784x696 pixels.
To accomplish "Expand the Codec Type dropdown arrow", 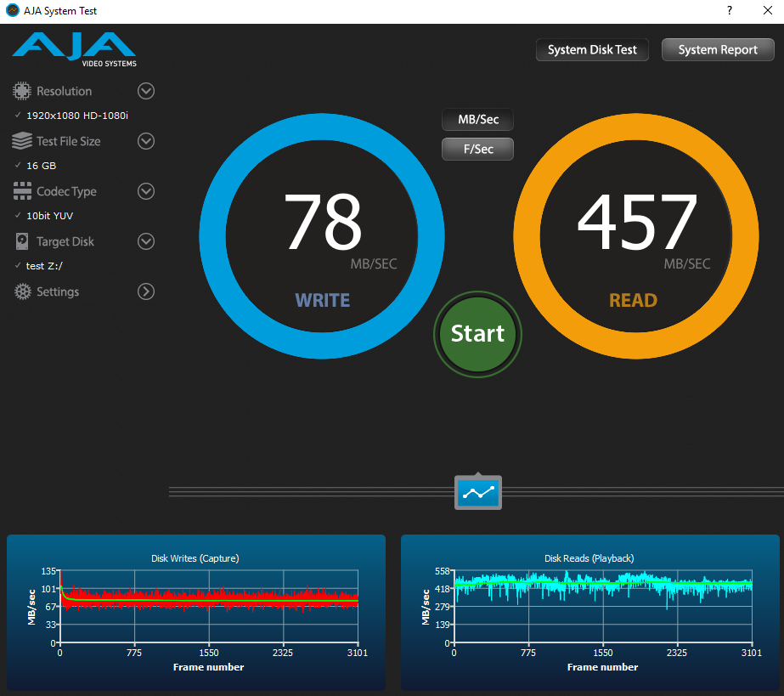I will 146,191.
